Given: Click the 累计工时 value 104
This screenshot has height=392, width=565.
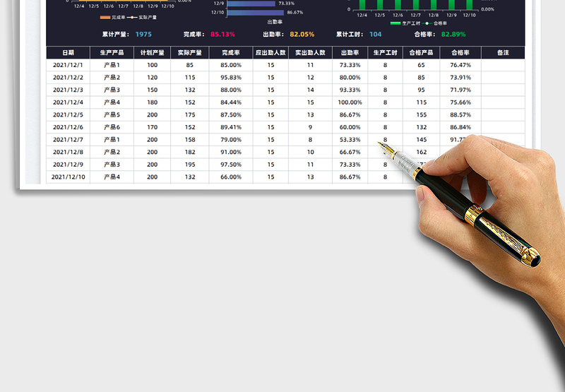Looking at the screenshot, I should (375, 34).
